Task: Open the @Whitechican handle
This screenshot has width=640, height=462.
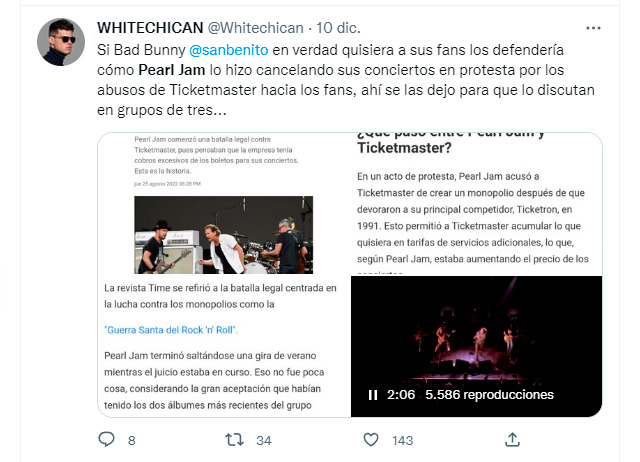Action: [x=256, y=28]
